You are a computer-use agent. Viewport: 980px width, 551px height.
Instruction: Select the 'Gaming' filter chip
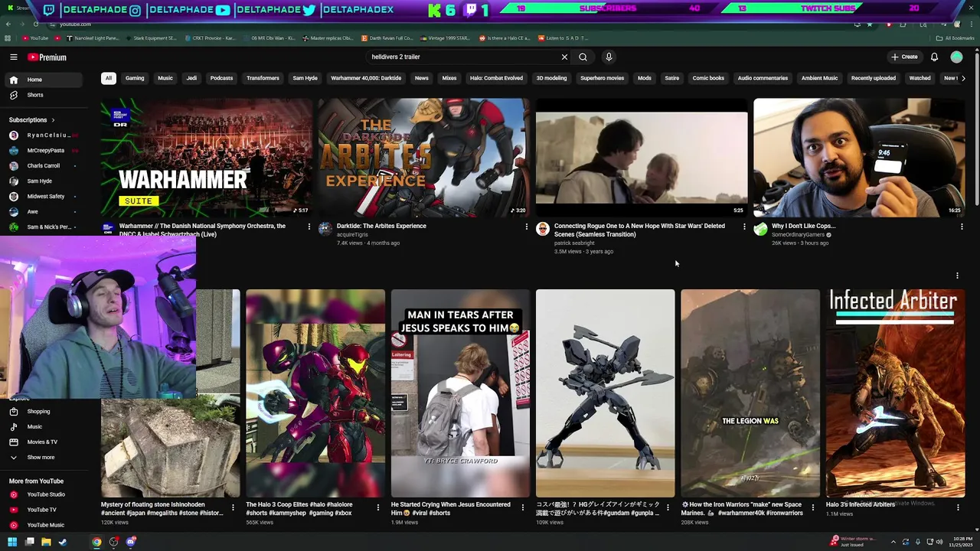[x=135, y=78]
